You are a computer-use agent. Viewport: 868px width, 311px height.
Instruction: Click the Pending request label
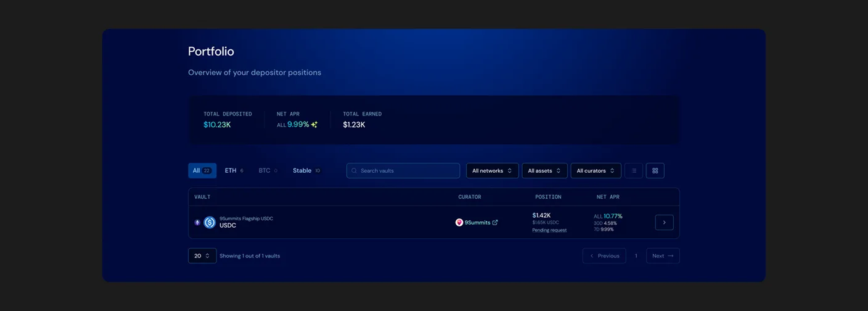(x=549, y=230)
